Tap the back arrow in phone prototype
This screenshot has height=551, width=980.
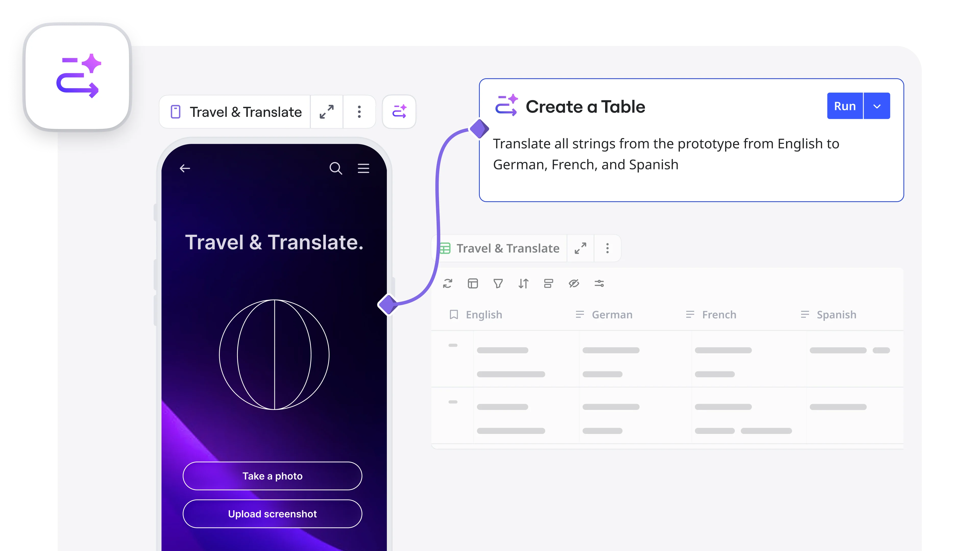pyautogui.click(x=185, y=168)
